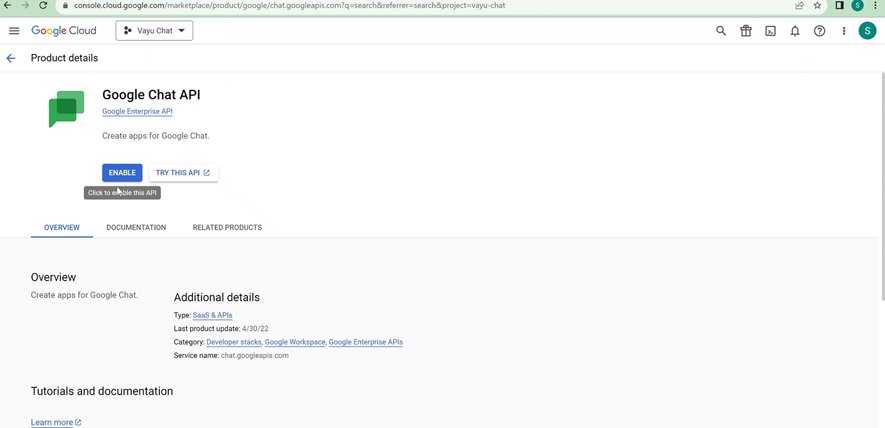The image size is (885, 428).
Task: Switch to the Related Products tab
Action: tap(227, 228)
